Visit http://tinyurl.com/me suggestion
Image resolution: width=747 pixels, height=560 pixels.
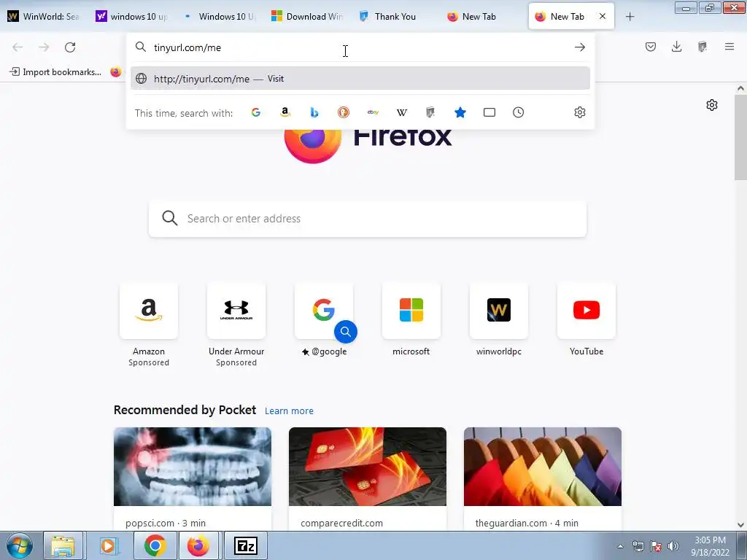tap(360, 79)
